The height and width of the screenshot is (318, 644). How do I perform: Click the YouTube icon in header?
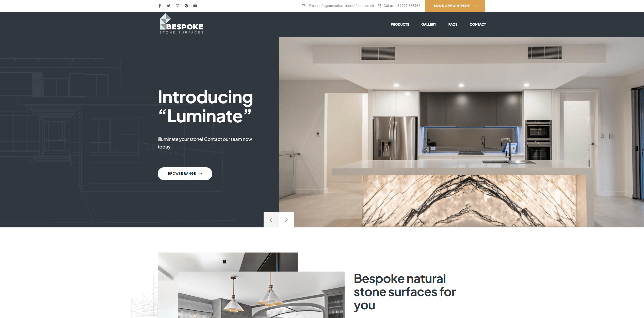pos(195,5)
